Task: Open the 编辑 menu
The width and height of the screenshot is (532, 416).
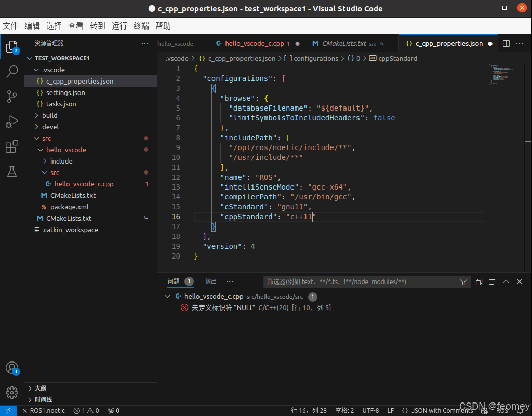Action: [32, 25]
